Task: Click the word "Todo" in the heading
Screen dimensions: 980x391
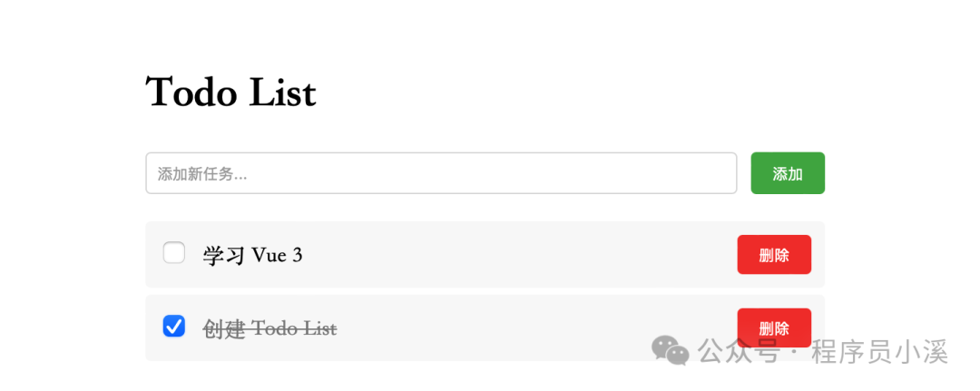Action: tap(191, 93)
